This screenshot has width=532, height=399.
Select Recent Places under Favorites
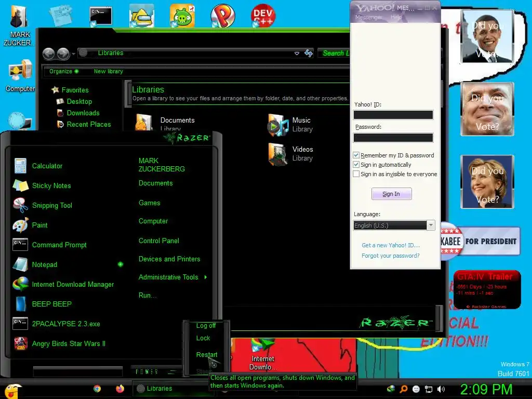point(84,124)
